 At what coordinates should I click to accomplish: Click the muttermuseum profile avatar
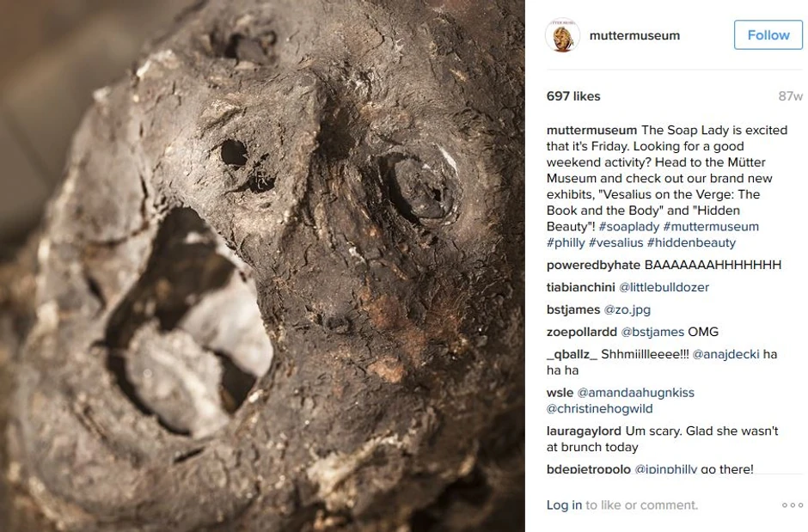pyautogui.click(x=563, y=35)
